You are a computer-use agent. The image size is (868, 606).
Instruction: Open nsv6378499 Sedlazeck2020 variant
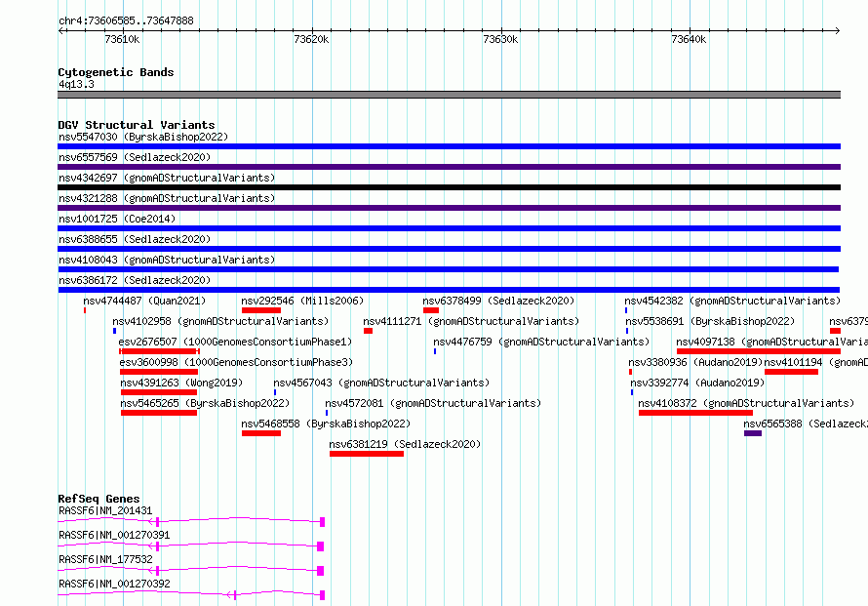pos(498,301)
